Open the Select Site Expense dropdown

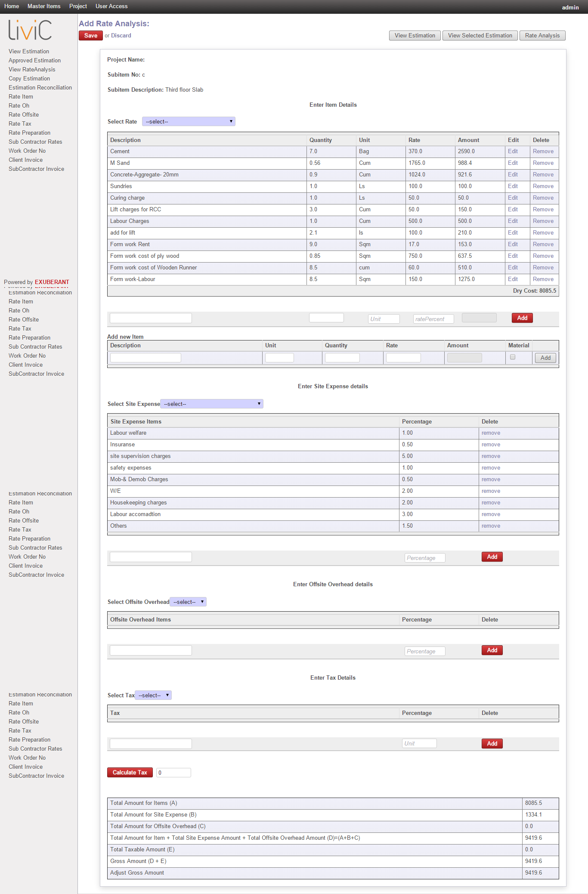pos(212,404)
